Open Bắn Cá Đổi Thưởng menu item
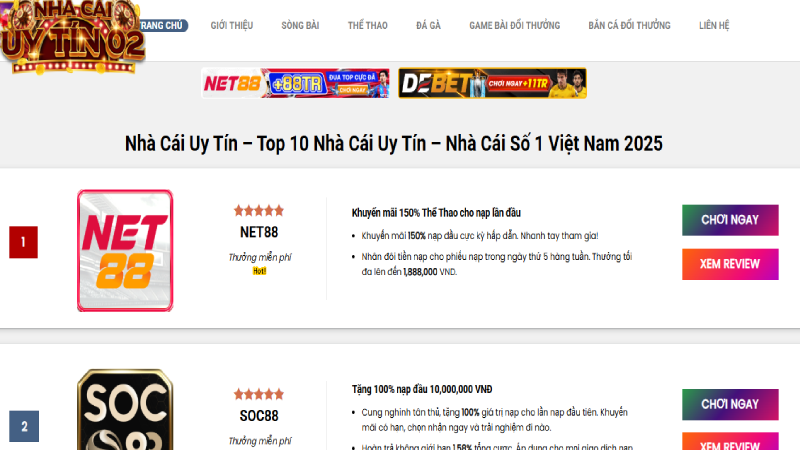The width and height of the screenshot is (800, 450). pos(629,26)
